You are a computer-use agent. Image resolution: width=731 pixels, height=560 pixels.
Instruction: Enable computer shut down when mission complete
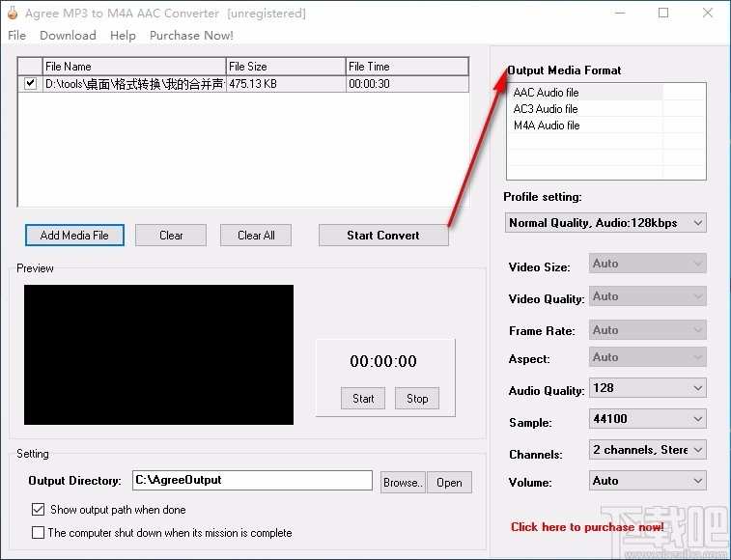39,533
